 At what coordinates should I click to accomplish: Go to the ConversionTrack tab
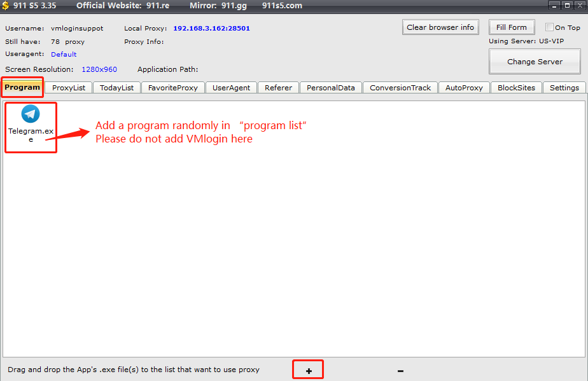coord(400,88)
